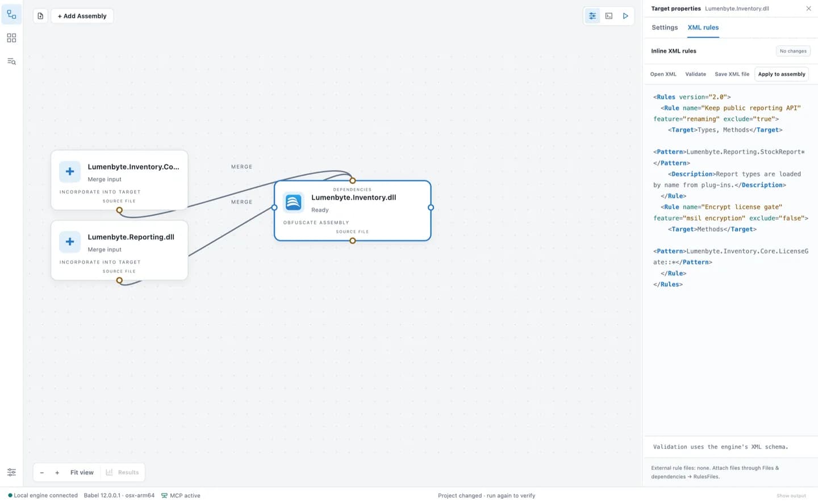
Task: Click the No changes status badge
Action: (x=793, y=51)
